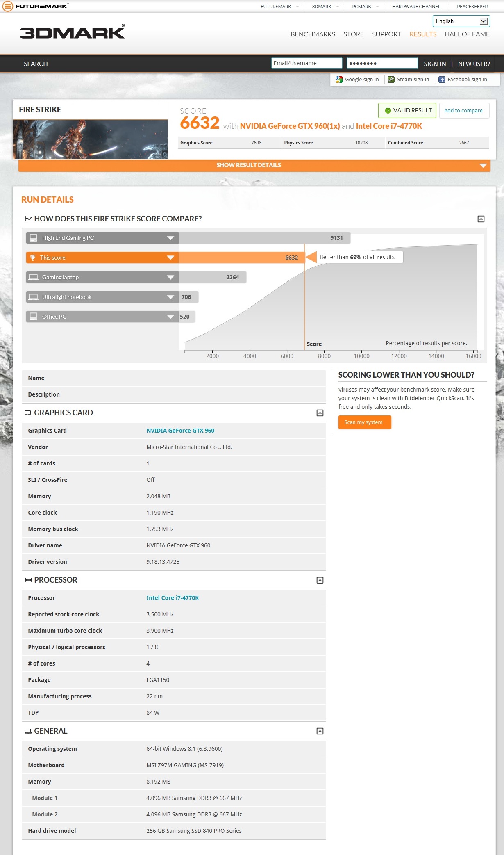Open the English language dropdown
Image resolution: width=504 pixels, height=855 pixels.
pos(461,21)
